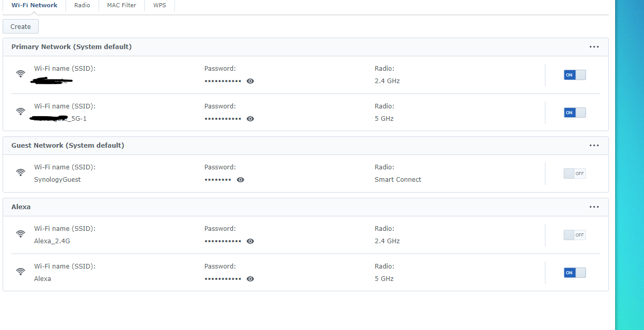The height and width of the screenshot is (330, 644).
Task: Switch to the Radio tab
Action: pos(82,5)
